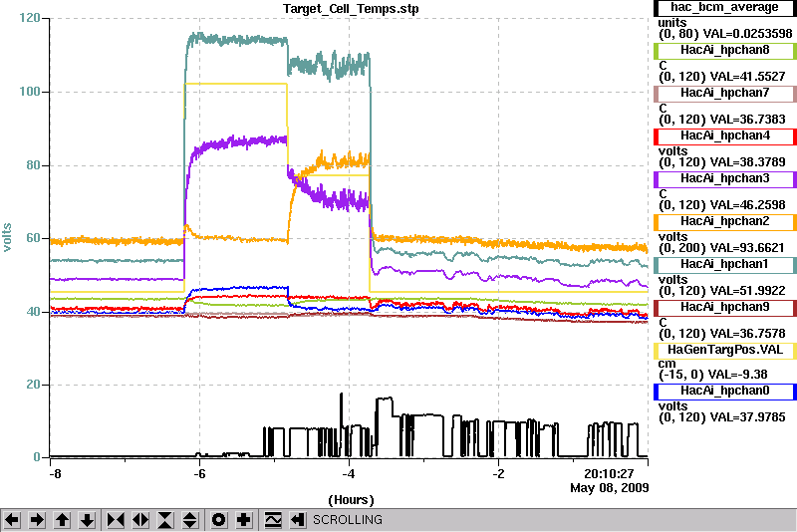Click the VAL=-9.38 readout
797x532 pixels.
(738, 375)
